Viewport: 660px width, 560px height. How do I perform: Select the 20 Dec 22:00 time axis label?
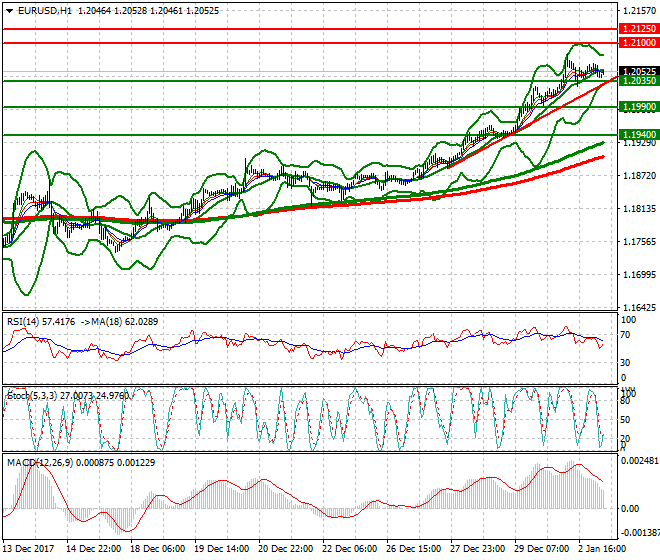tap(285, 549)
